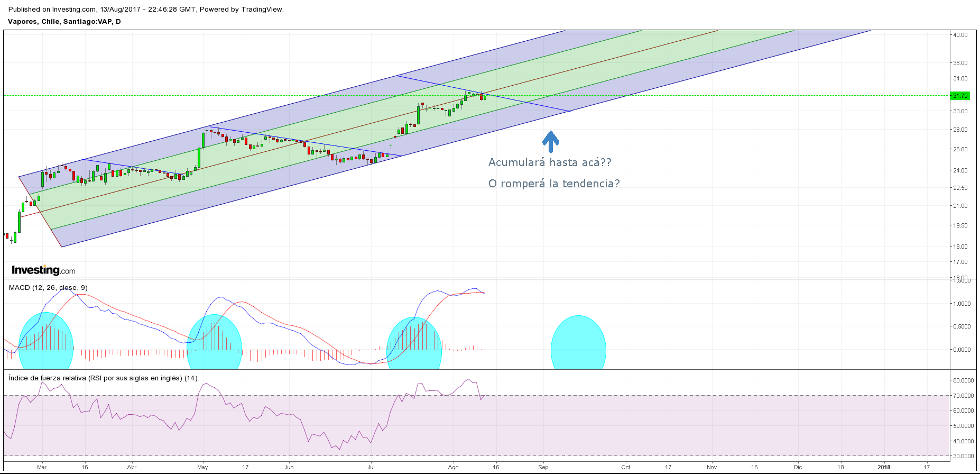Click the 'Dic' date on the time axis
The height and width of the screenshot is (474, 980).
pos(798,467)
